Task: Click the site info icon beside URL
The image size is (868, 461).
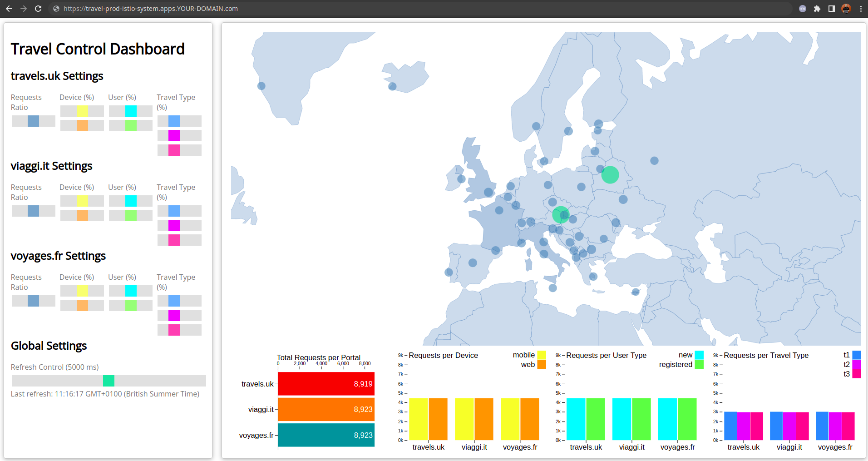Action: click(x=56, y=9)
